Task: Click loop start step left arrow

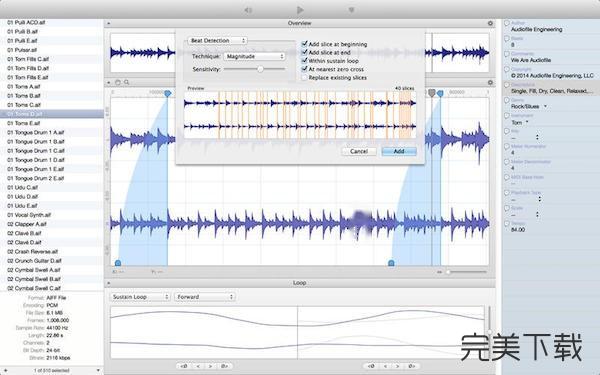Action: tap(198, 366)
